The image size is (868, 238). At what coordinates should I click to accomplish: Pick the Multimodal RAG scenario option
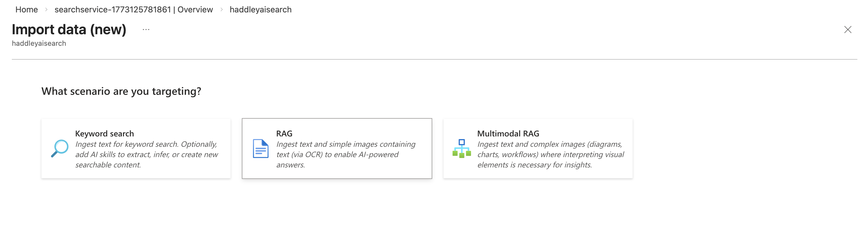click(x=538, y=147)
